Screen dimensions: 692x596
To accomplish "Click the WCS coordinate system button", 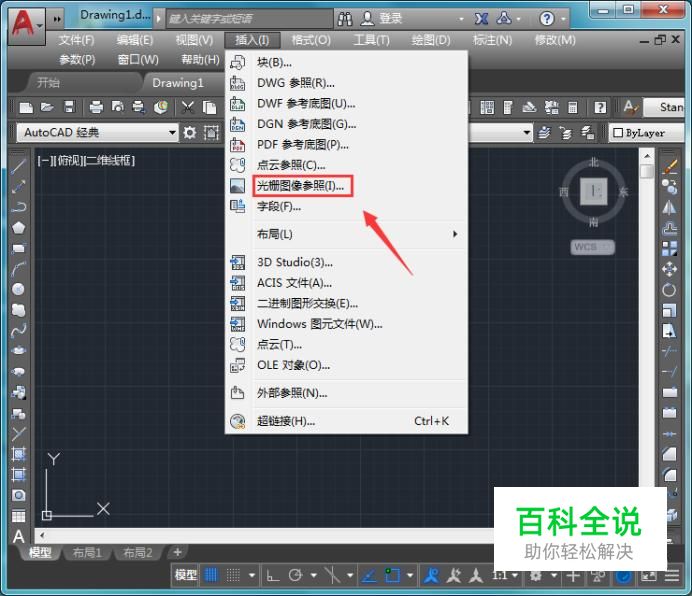I will pos(592,247).
